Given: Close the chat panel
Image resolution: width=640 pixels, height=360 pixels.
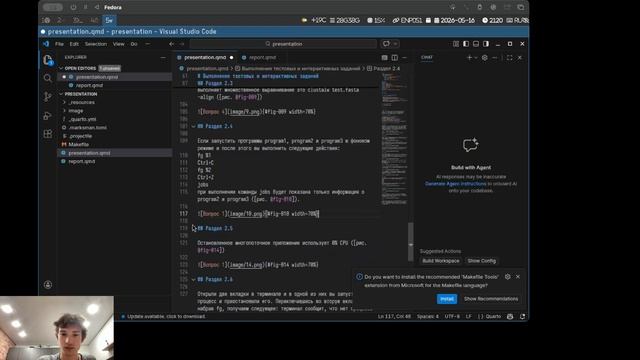Looking at the screenshot, I should [520, 58].
